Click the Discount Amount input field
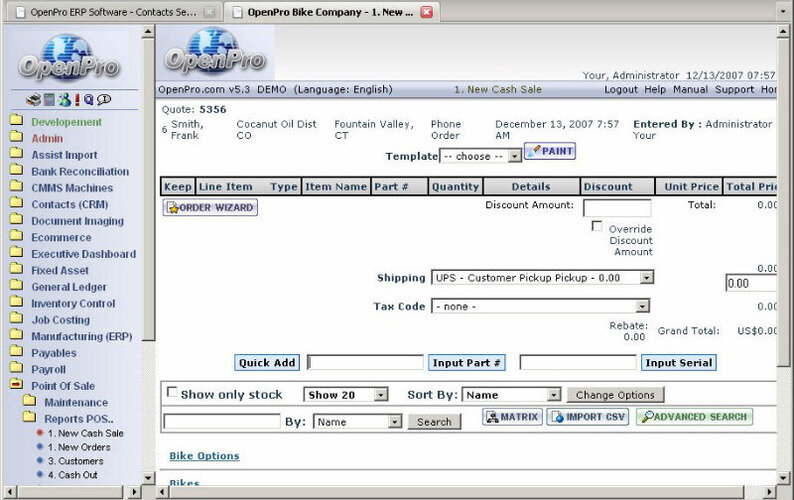 pyautogui.click(x=616, y=208)
